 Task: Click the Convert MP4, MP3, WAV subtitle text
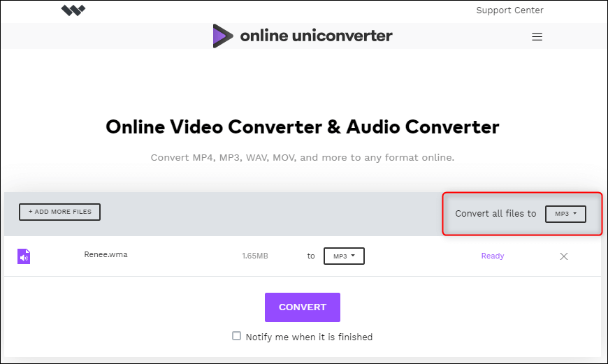coord(303,158)
